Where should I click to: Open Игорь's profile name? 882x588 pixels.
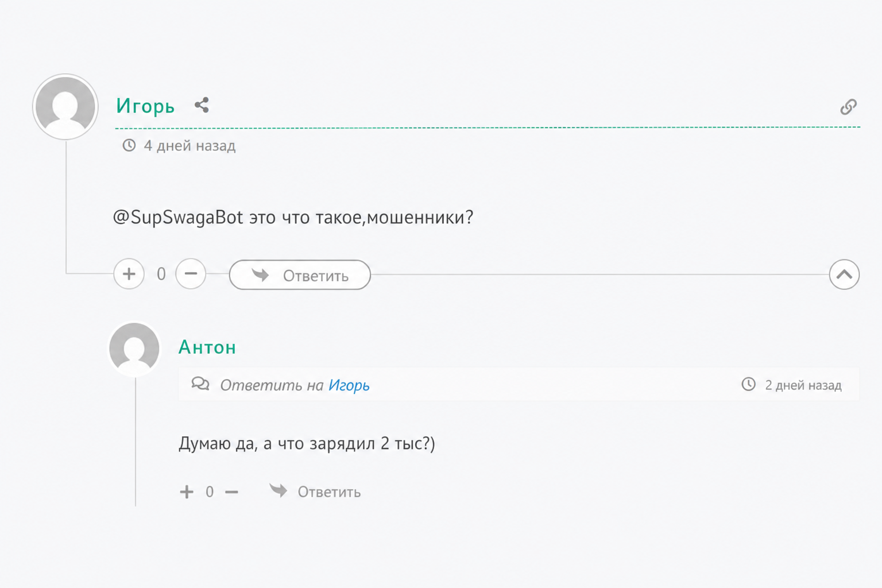click(145, 106)
